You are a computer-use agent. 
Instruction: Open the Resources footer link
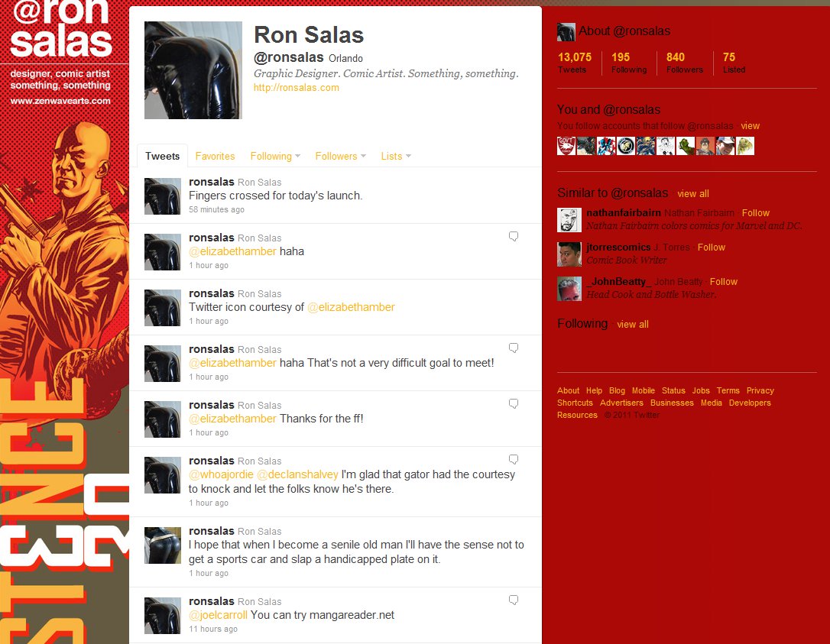[x=577, y=415]
